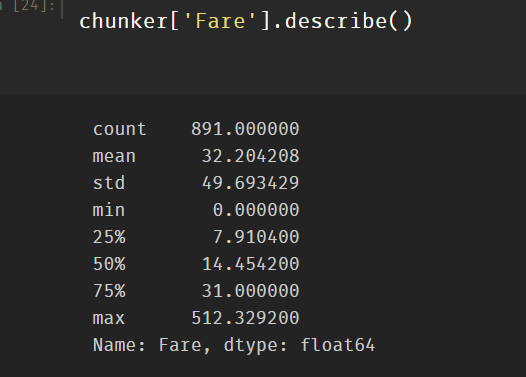Click 'Name: Fare, dtype: float64' line

pos(234,345)
